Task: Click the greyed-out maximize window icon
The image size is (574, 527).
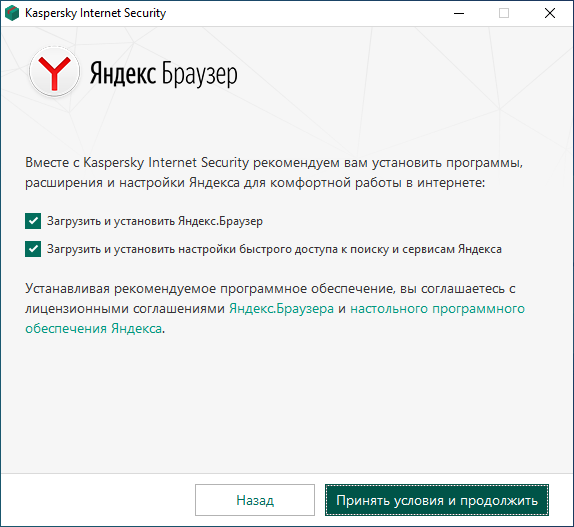Action: [x=504, y=13]
